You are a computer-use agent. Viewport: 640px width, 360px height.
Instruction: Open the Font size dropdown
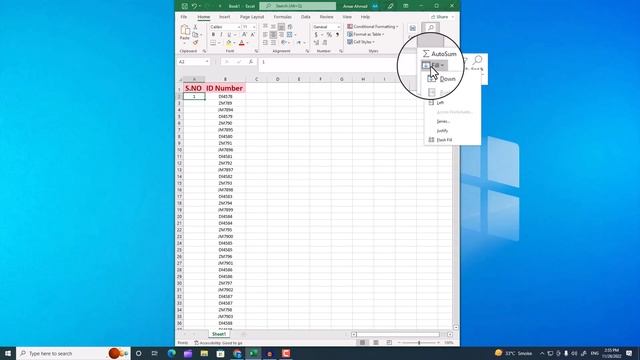254,27
